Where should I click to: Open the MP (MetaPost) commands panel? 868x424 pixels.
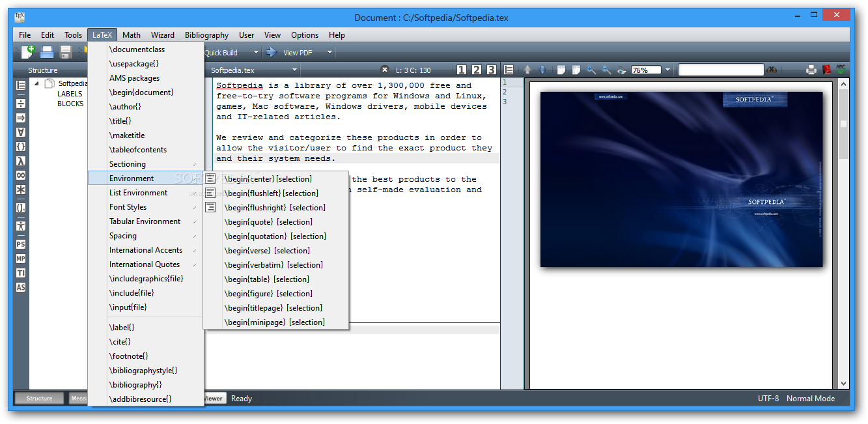point(21,259)
